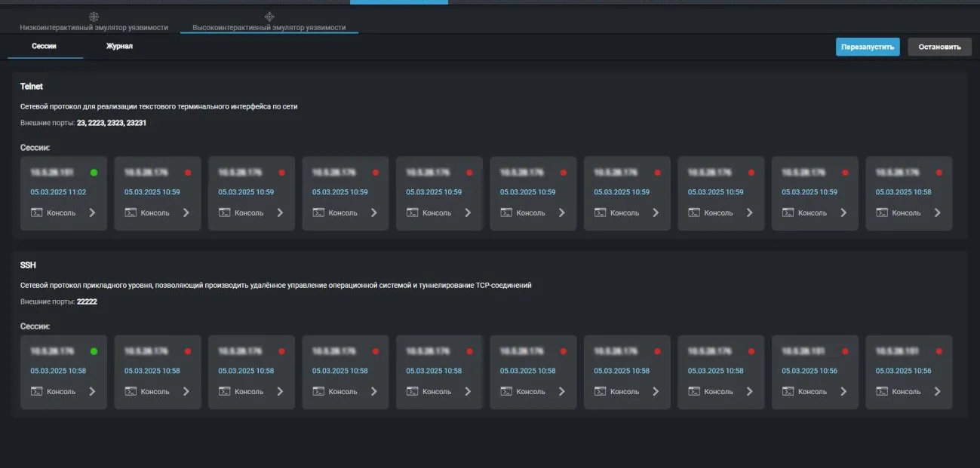
Task: Open Консоль link in Telnet 11:02 card
Action: pyautogui.click(x=61, y=213)
